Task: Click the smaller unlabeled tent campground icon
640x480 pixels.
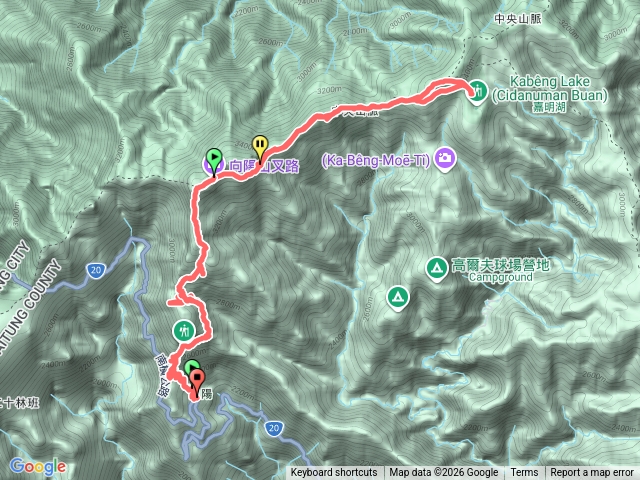Action: pos(398,299)
